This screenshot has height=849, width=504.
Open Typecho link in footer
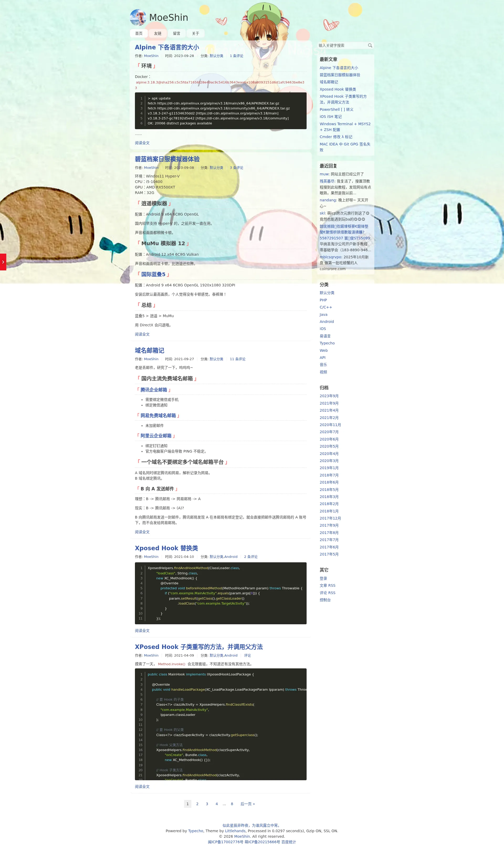click(x=196, y=831)
